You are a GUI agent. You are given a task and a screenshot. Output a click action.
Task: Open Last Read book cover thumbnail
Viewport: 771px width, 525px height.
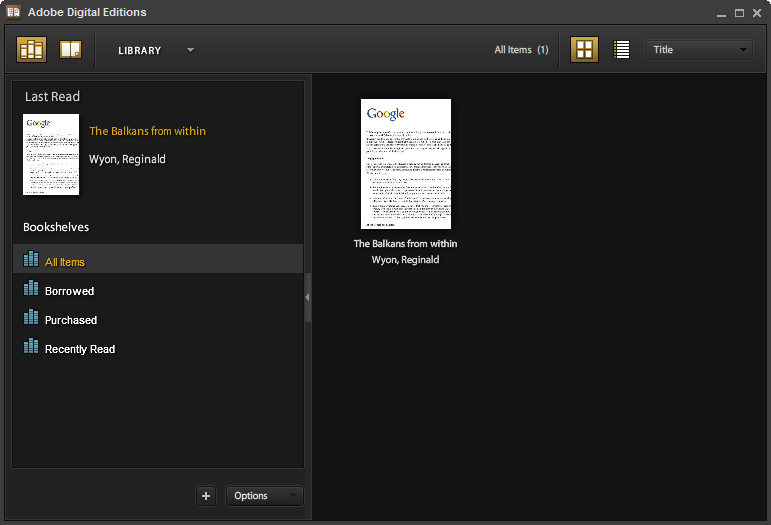coord(51,154)
